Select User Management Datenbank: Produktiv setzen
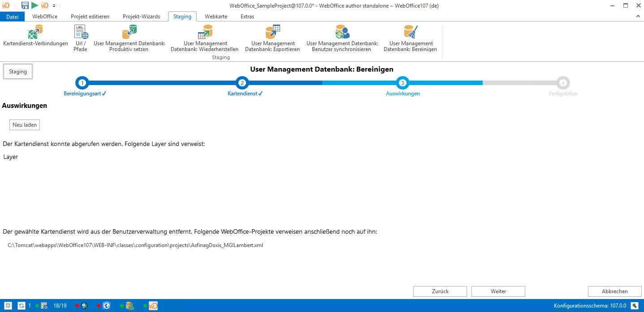 pyautogui.click(x=129, y=38)
